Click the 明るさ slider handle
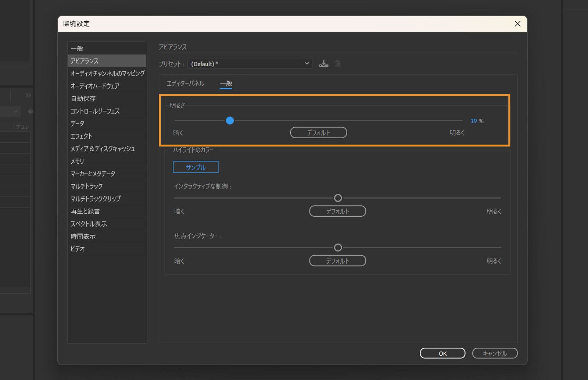The width and height of the screenshot is (588, 380). (x=230, y=121)
